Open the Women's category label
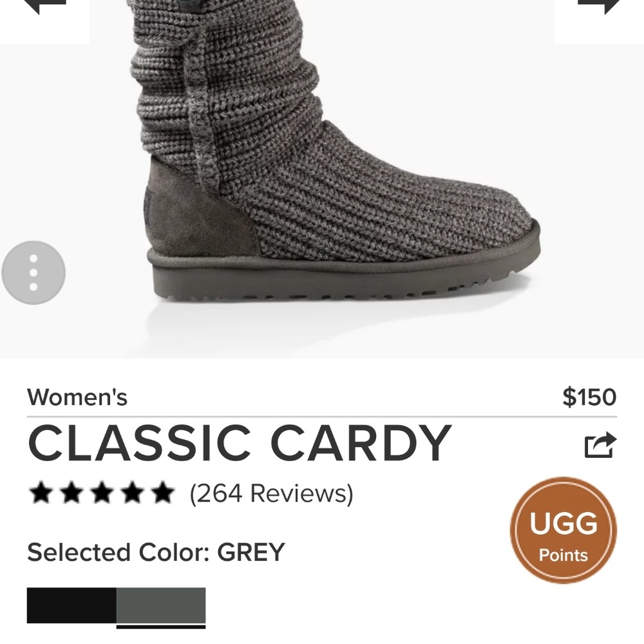 [x=77, y=397]
